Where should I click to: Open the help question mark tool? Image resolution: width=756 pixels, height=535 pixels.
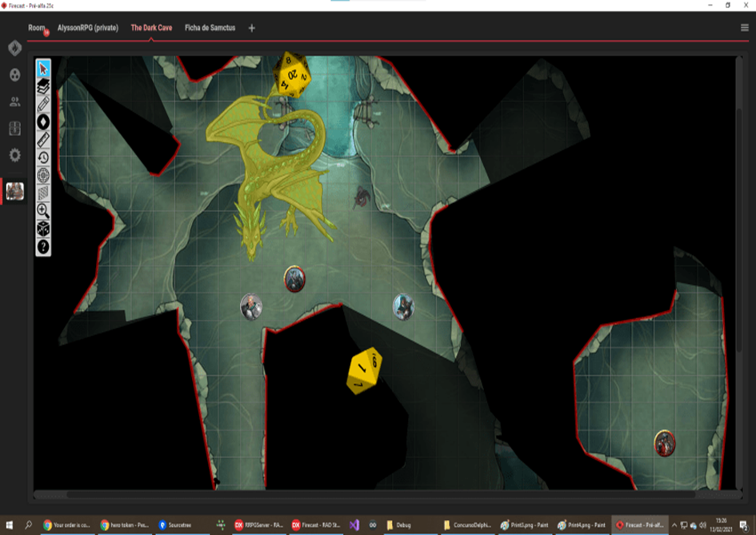point(43,247)
